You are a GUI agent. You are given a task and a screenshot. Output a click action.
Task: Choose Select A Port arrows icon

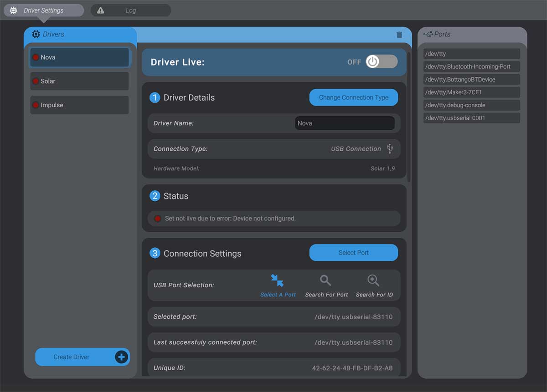(x=277, y=280)
